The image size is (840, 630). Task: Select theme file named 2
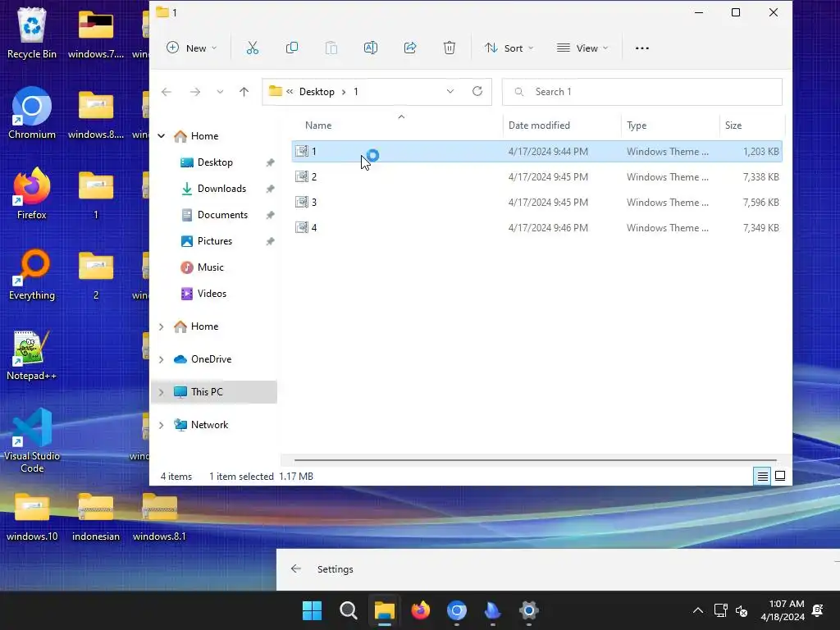[x=536, y=177]
